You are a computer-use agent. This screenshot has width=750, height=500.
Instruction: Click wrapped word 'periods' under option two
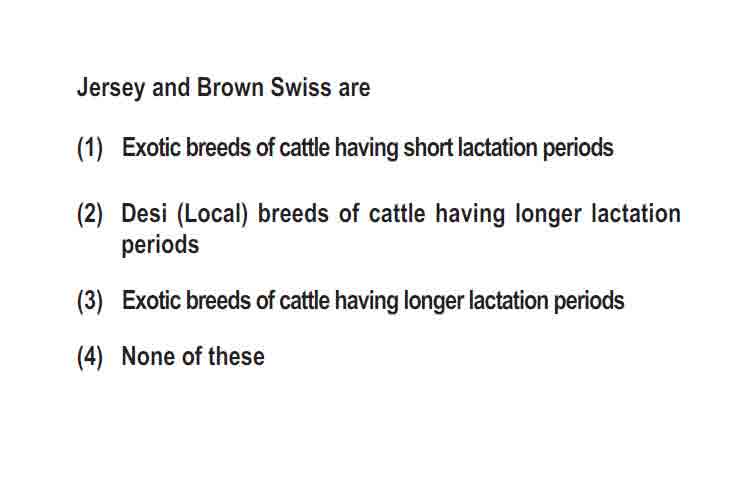(160, 245)
